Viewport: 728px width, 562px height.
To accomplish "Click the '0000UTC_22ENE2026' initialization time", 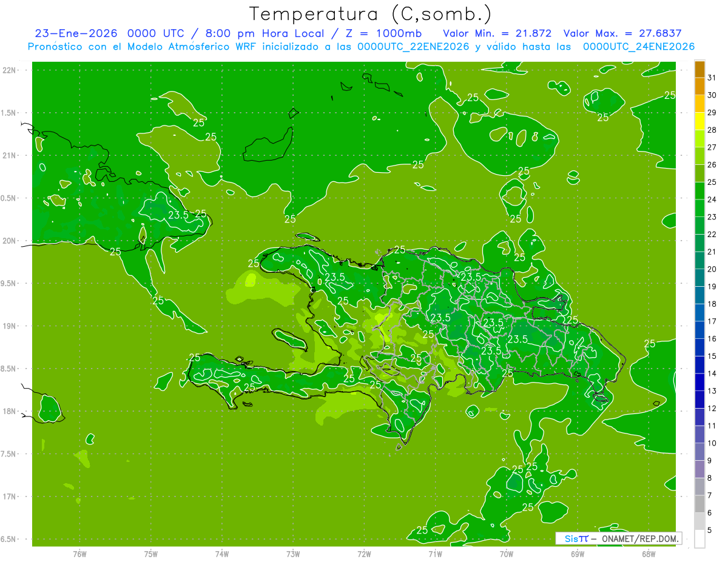I will [413, 47].
